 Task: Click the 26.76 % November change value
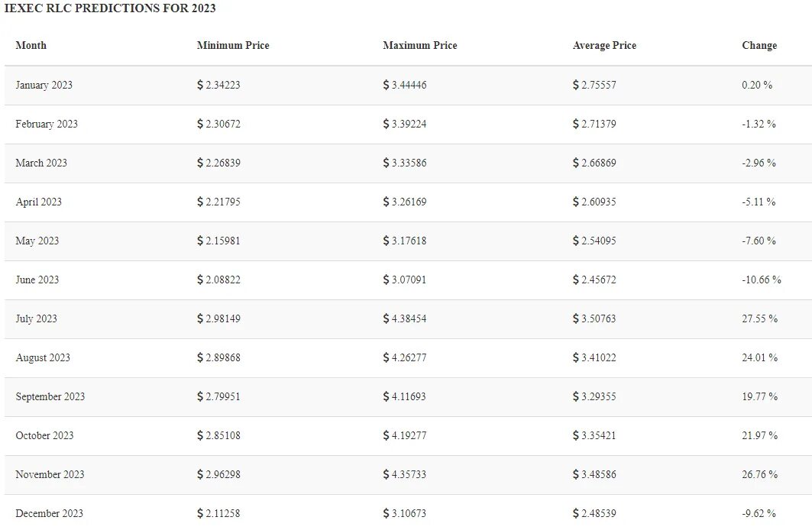click(x=760, y=474)
